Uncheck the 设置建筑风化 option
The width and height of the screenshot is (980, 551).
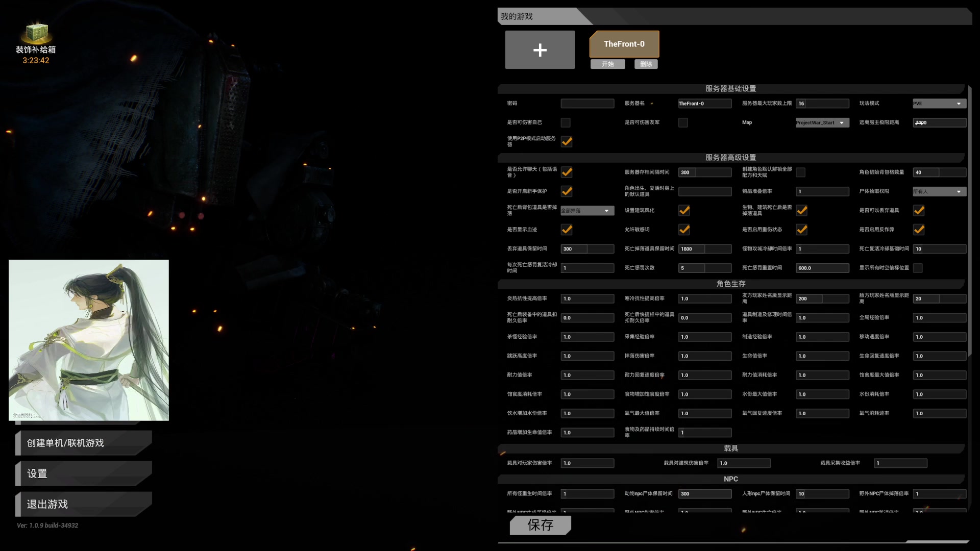point(684,211)
